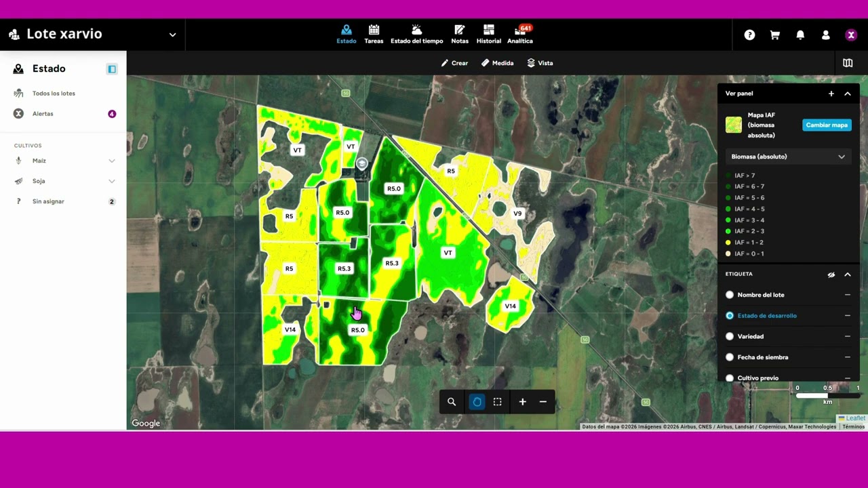Click the Maíz corn plant icon
The image size is (868, 488).
[x=18, y=161]
